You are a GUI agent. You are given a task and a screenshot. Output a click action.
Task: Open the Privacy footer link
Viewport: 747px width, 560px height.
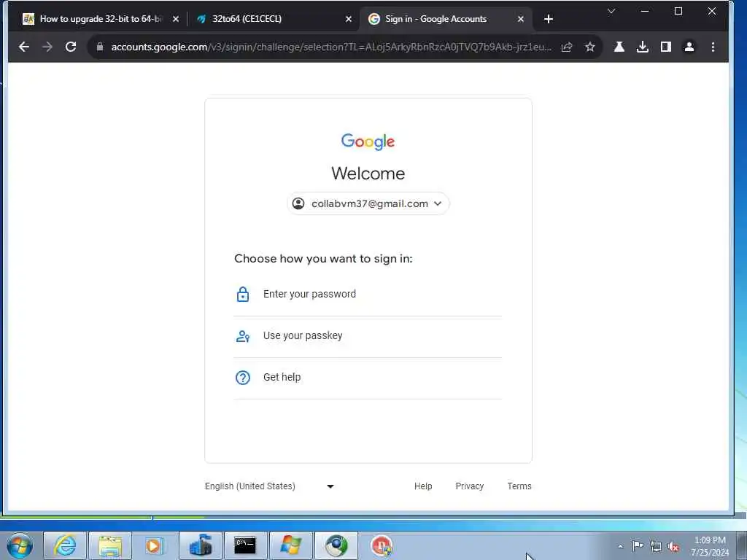469,486
